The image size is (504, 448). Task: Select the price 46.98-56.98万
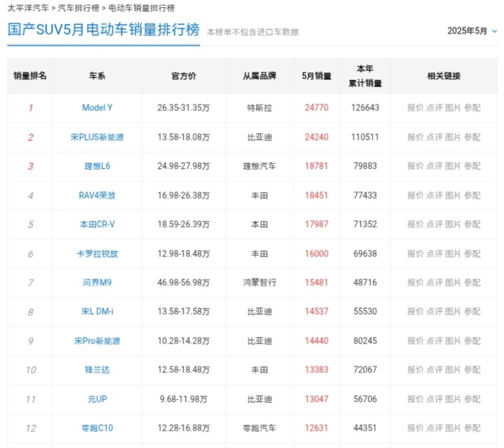(x=184, y=283)
